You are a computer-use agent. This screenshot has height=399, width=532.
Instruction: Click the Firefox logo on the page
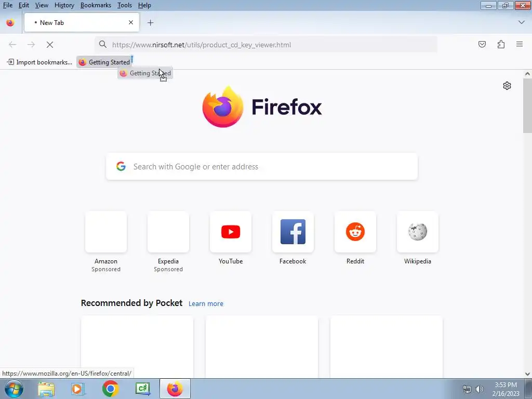[x=262, y=107]
